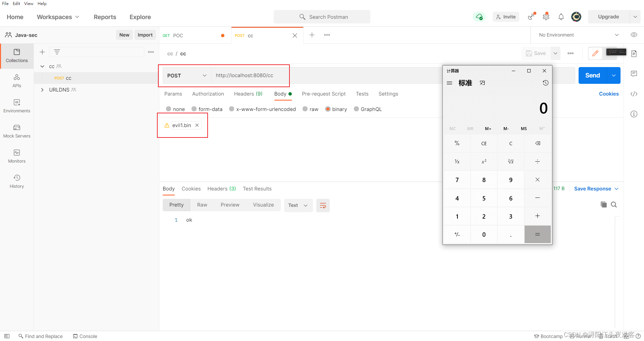Screen dimensions: 644x341
Task: Select the none body type radio
Action: click(169, 109)
